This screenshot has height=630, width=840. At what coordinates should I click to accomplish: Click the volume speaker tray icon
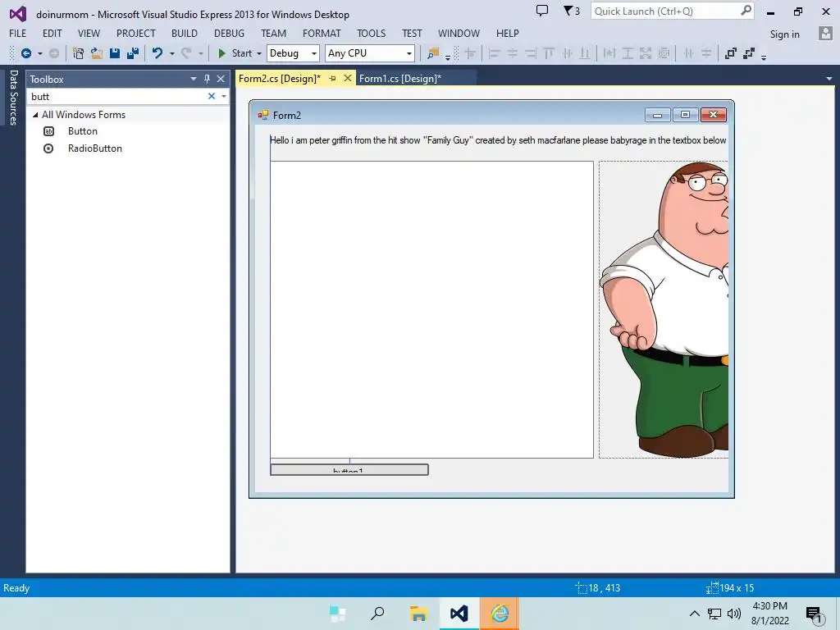(x=734, y=614)
